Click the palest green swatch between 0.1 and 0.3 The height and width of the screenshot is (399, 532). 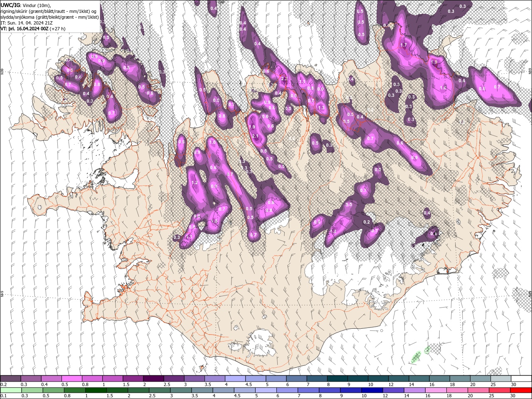coord(11,390)
